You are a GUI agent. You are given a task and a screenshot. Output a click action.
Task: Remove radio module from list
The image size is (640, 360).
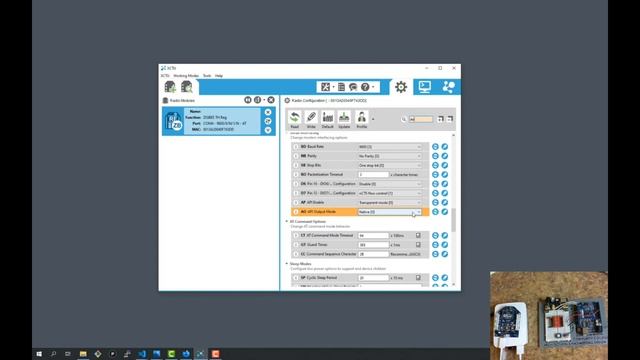268,112
